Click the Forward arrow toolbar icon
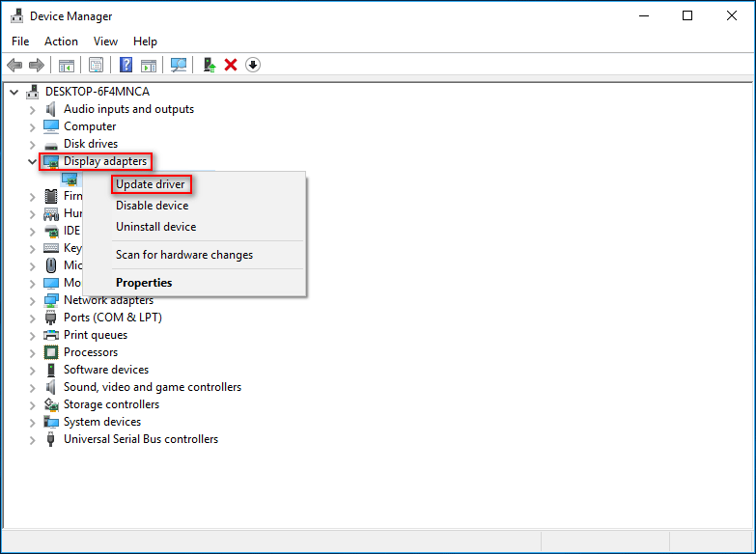Screen dimensions: 756x554 coord(37,65)
